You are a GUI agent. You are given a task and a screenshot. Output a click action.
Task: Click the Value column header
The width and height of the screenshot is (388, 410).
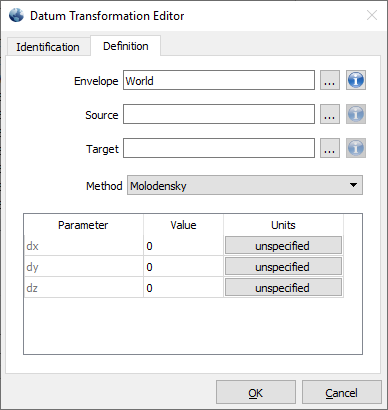pyautogui.click(x=183, y=225)
